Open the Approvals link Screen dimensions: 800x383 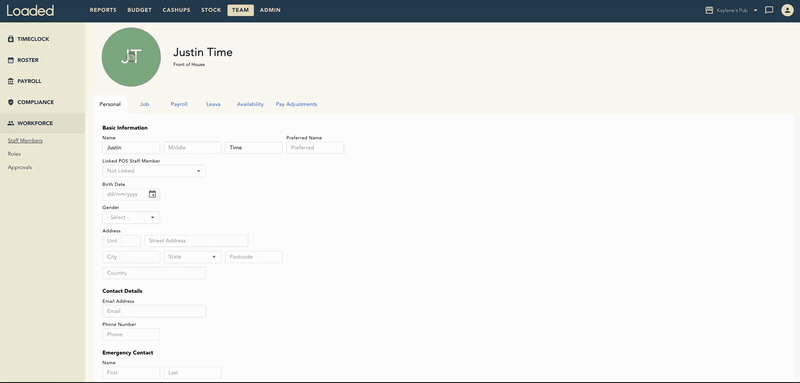pyautogui.click(x=20, y=167)
